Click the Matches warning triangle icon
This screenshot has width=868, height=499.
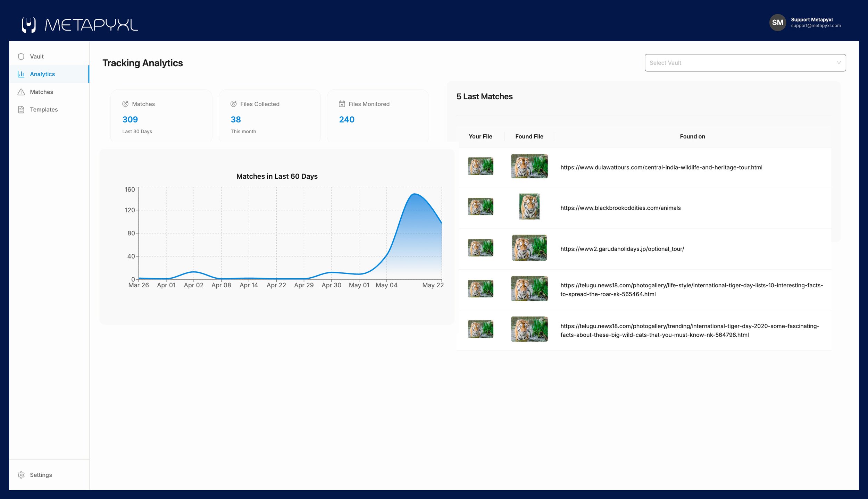coord(21,92)
